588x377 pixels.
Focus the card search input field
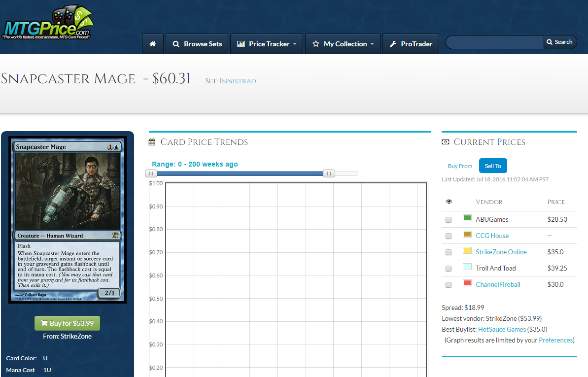coord(495,42)
